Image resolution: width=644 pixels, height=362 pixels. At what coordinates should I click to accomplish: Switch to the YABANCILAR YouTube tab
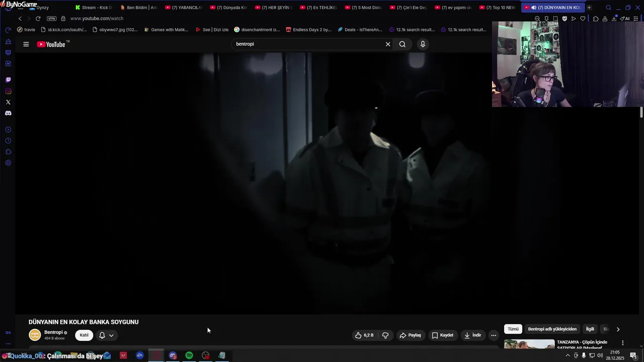pos(183,8)
